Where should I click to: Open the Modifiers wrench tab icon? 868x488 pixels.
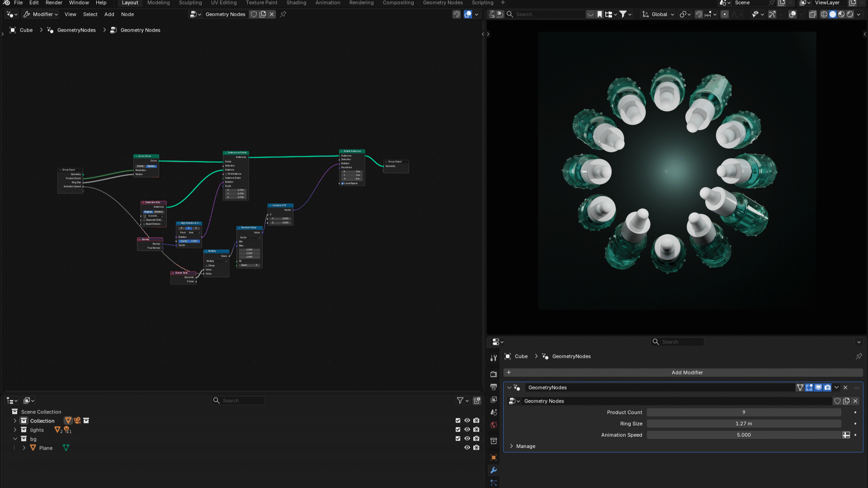[x=494, y=470]
